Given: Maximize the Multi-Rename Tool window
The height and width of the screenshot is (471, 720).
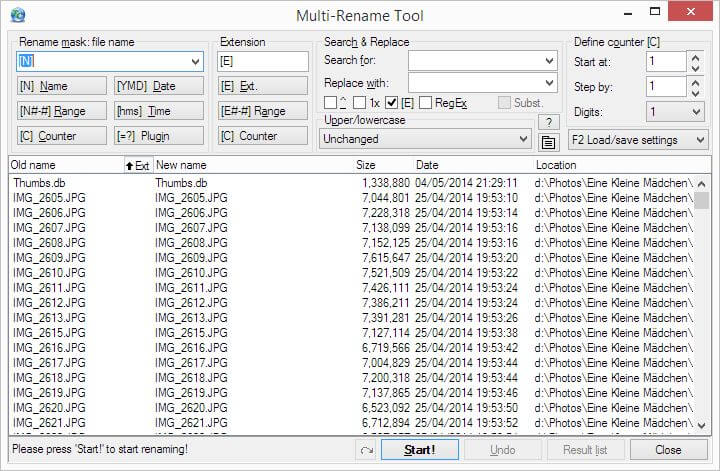Looking at the screenshot, I should tap(655, 12).
